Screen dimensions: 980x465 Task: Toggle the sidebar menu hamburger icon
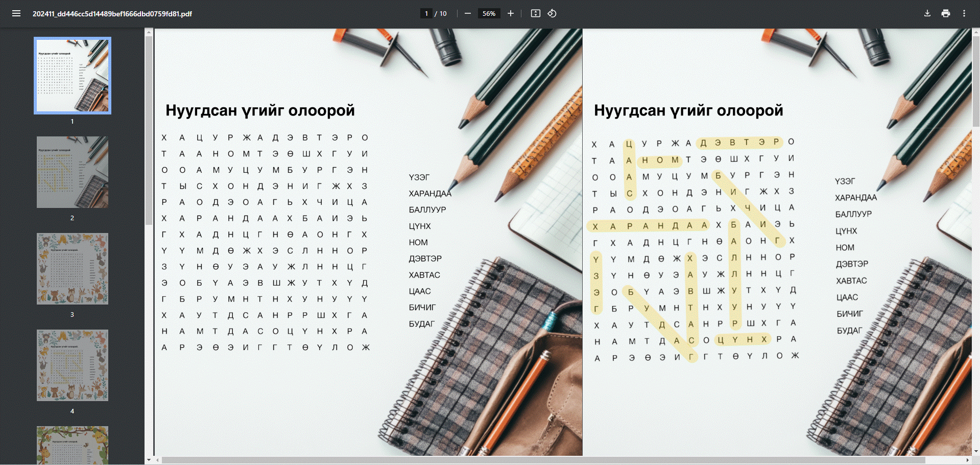point(16,13)
